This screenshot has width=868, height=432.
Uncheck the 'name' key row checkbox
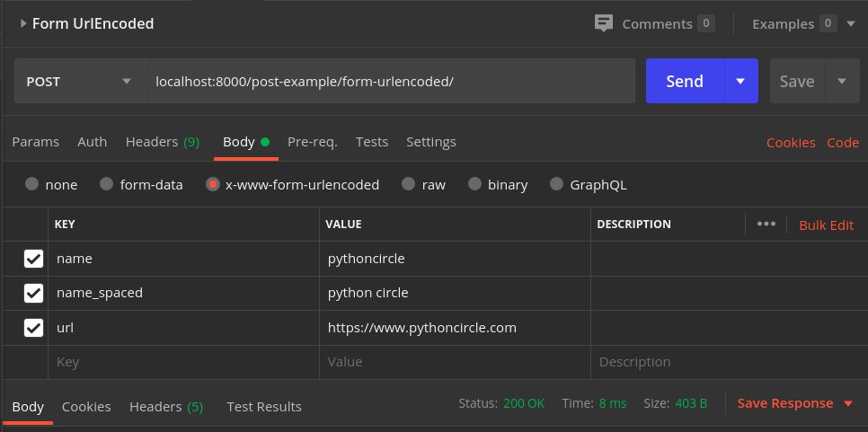[x=34, y=259]
